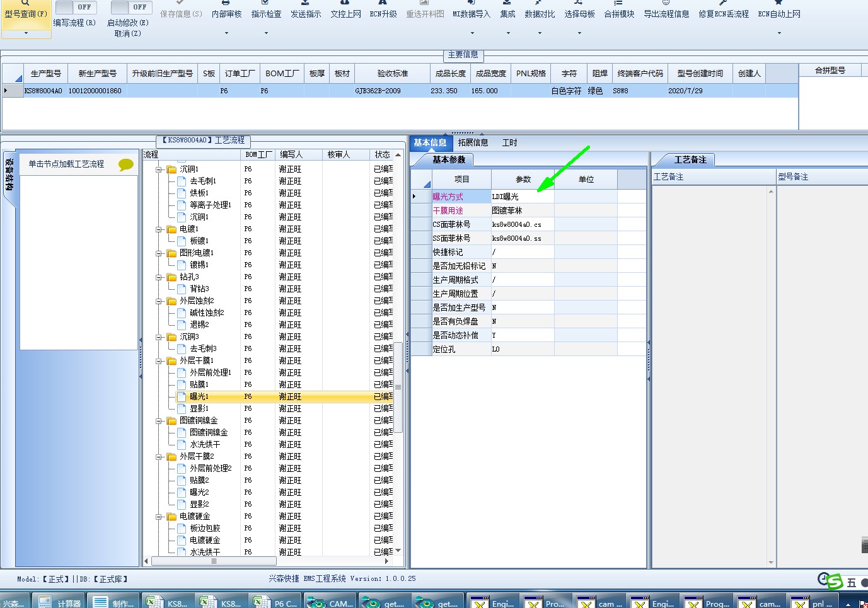
Task: Open the dropdown arrow under ECN自动上网
Action: pos(779,33)
